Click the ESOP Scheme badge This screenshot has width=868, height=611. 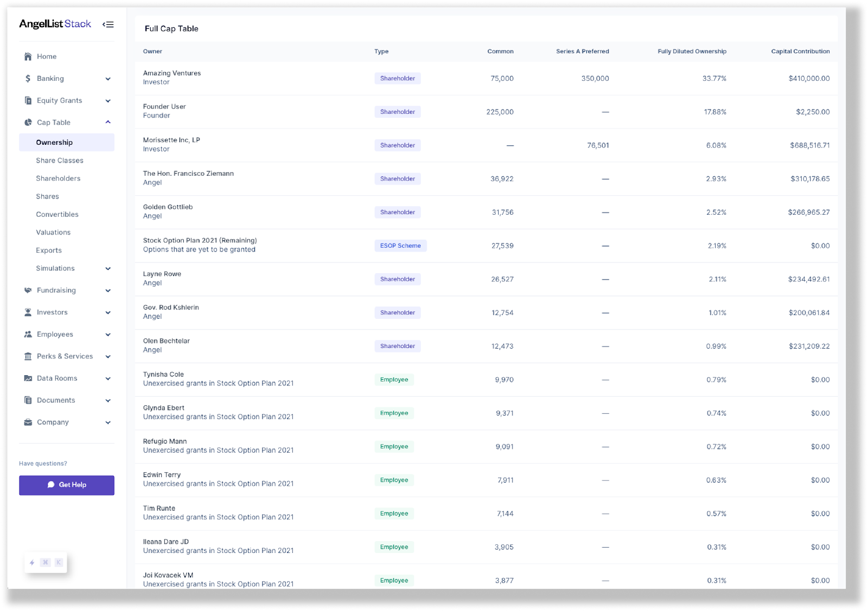(400, 246)
